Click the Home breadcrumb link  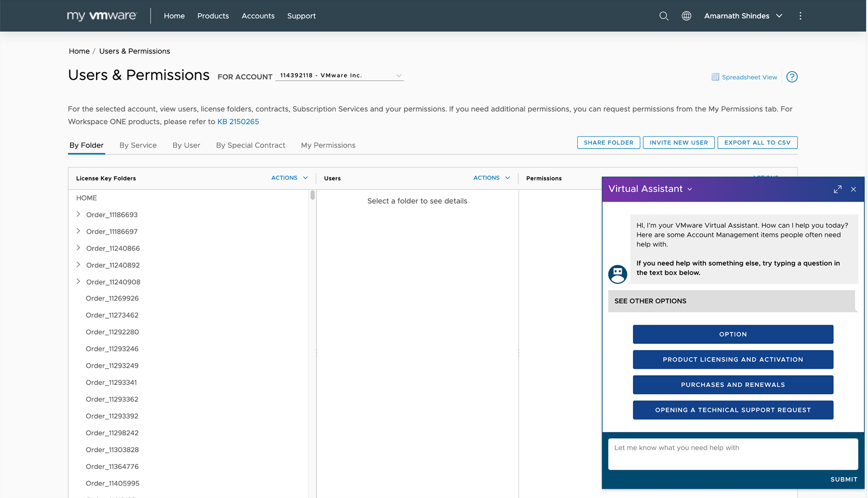(79, 51)
